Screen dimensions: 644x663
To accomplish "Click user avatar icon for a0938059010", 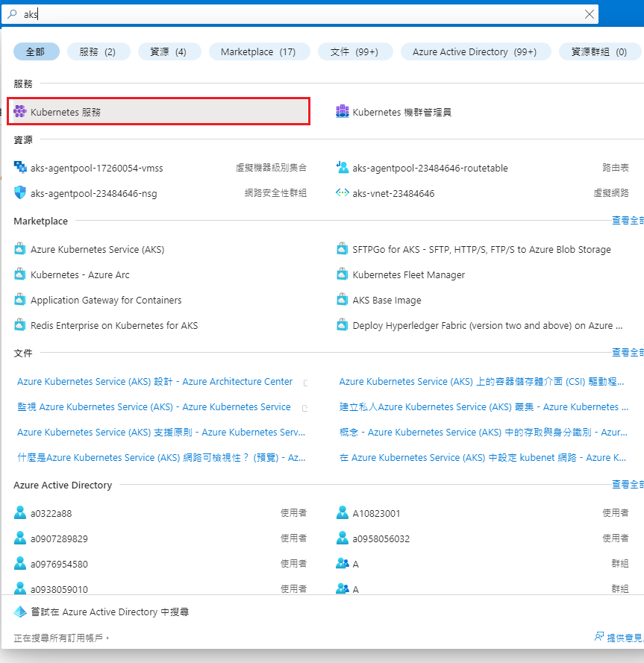I will point(20,588).
